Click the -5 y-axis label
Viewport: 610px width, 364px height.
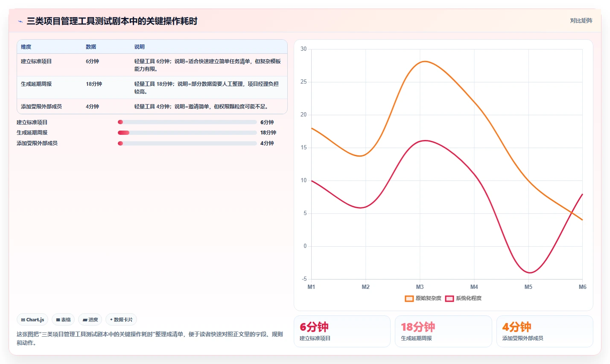pos(304,279)
